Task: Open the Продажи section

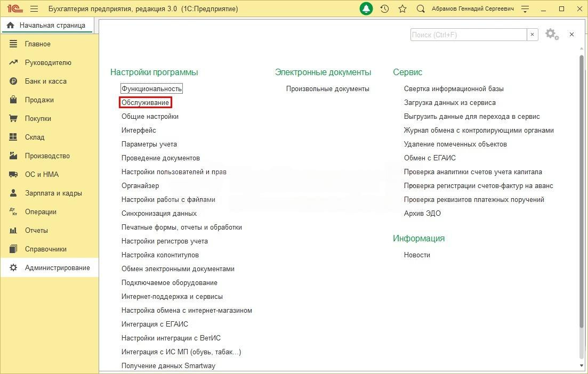Action: tap(50, 100)
